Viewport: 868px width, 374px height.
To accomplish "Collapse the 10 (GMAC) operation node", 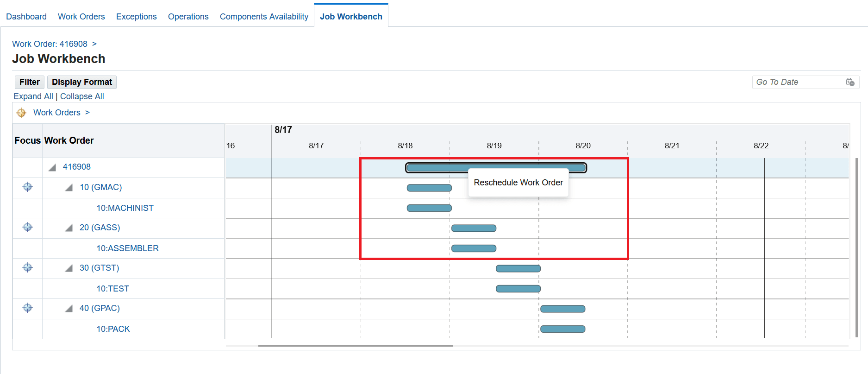I will click(x=69, y=188).
